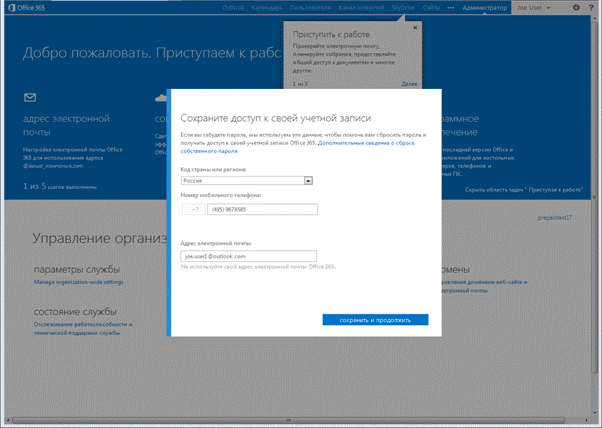Click the prepaidtest17 link
Viewport: 602px width, 428px height.
coord(555,218)
